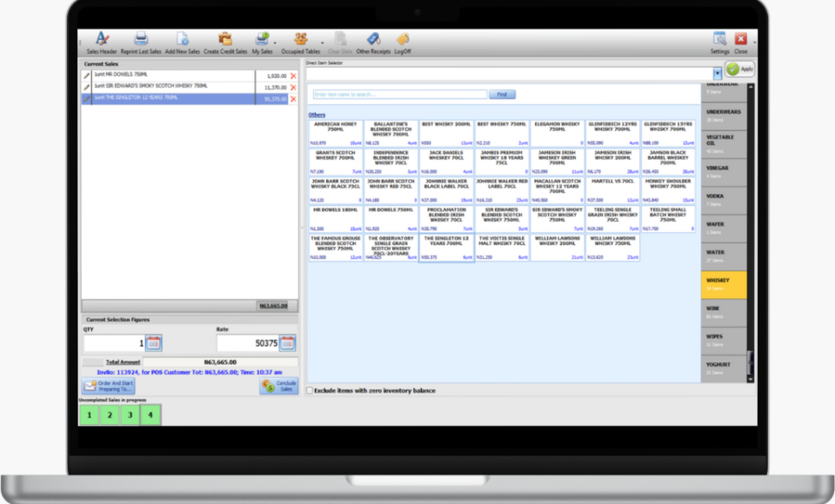Add THE FAMOUS GROUSE BLENDED SCOTCH item

[336, 248]
